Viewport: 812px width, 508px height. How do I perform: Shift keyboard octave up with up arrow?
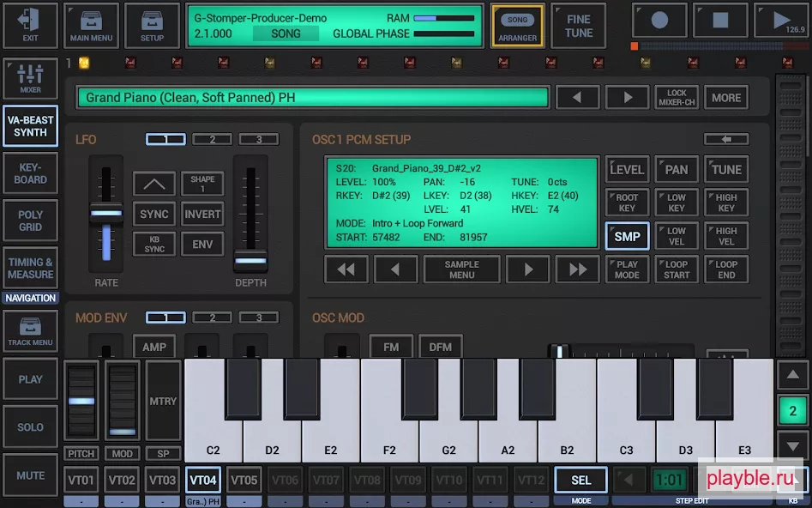[792, 375]
